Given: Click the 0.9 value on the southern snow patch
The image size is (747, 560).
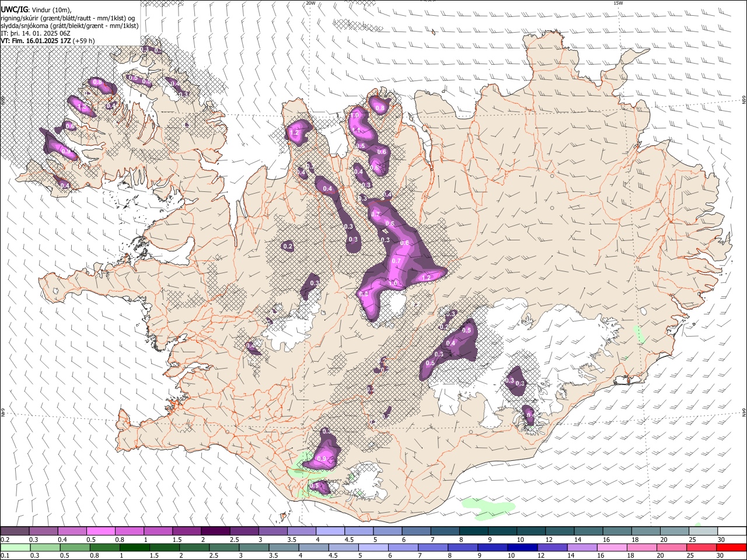Looking at the screenshot, I should pos(322,460).
